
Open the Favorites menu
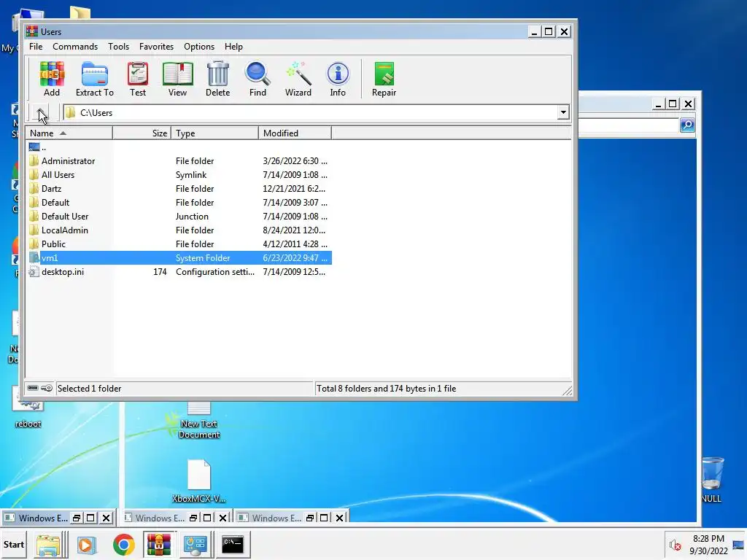(x=156, y=47)
